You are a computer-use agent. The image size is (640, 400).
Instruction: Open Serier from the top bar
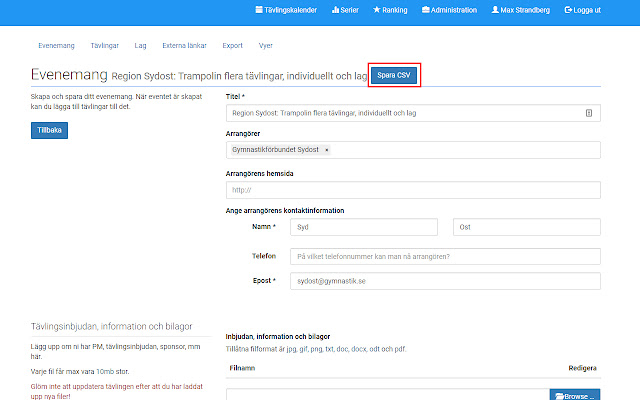point(345,10)
